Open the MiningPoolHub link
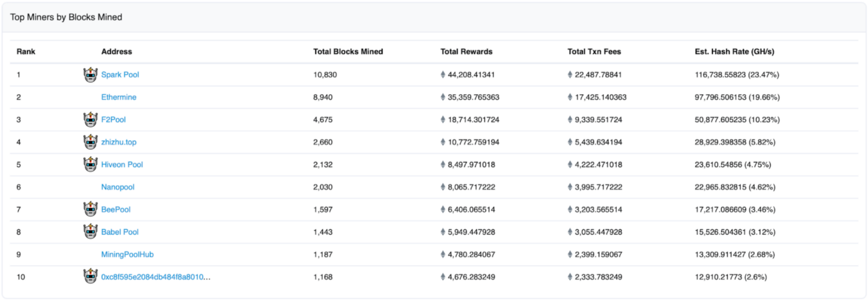The image size is (868, 301). click(x=128, y=255)
